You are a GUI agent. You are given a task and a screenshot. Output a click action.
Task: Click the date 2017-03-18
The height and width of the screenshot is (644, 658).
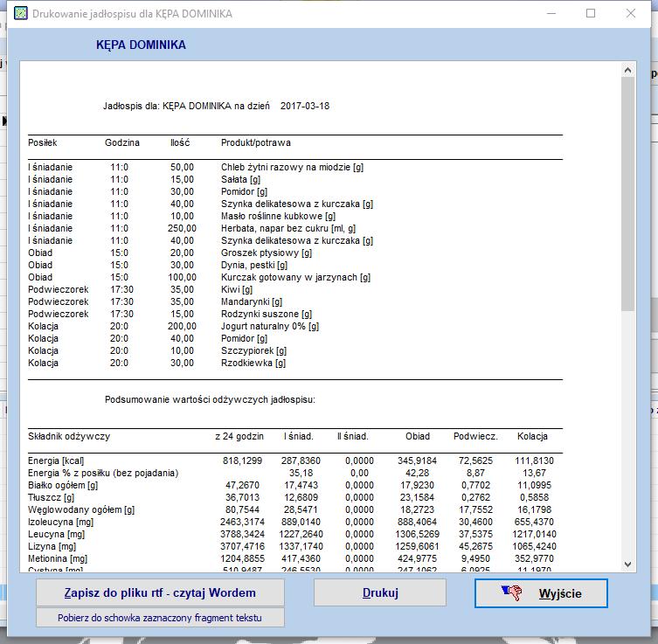pyautogui.click(x=305, y=106)
